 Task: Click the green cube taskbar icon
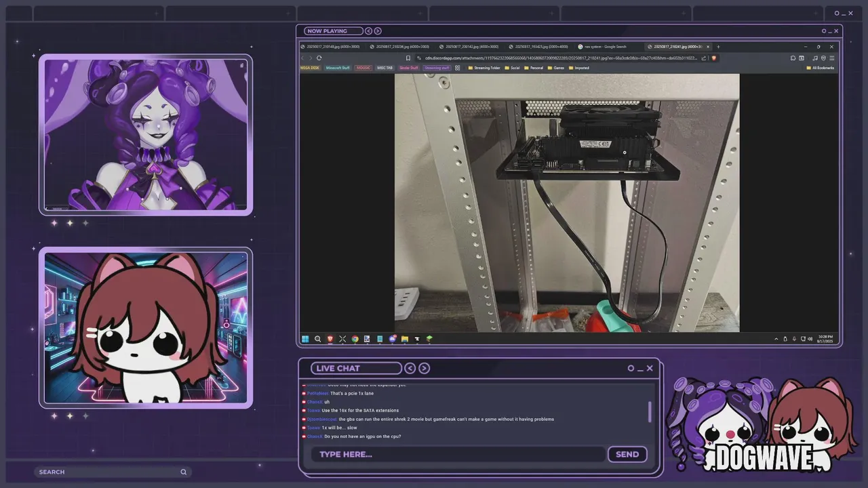coord(429,339)
